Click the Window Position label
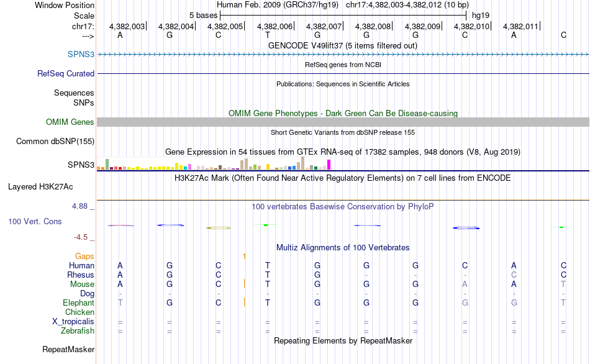Image resolution: width=590 pixels, height=364 pixels. coord(65,5)
